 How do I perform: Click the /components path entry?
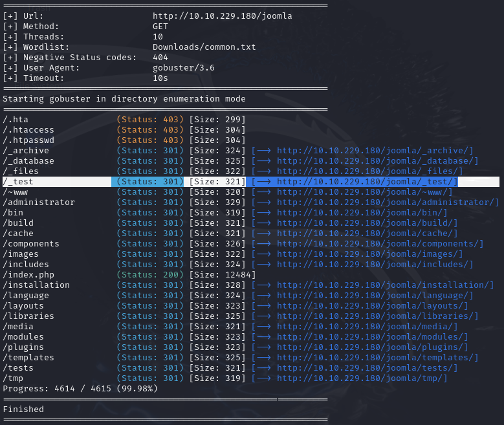pos(31,244)
